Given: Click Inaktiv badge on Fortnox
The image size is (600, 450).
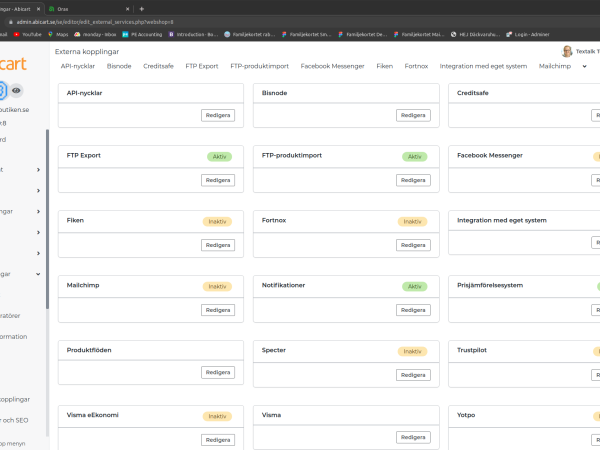Looking at the screenshot, I should 412,222.
